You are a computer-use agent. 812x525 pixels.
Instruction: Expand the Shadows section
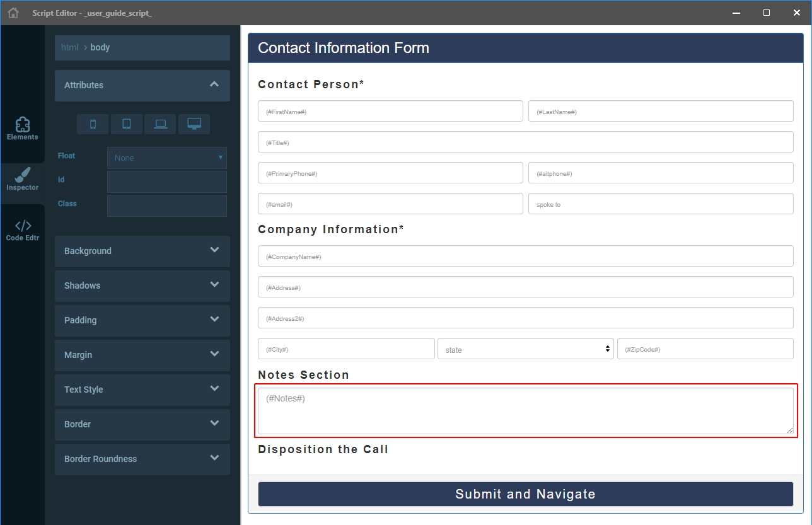pyautogui.click(x=142, y=286)
